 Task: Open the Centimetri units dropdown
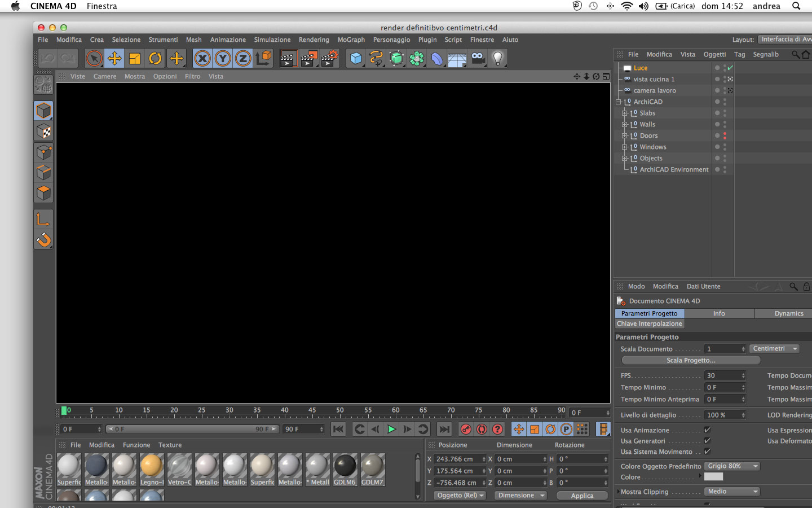click(775, 349)
